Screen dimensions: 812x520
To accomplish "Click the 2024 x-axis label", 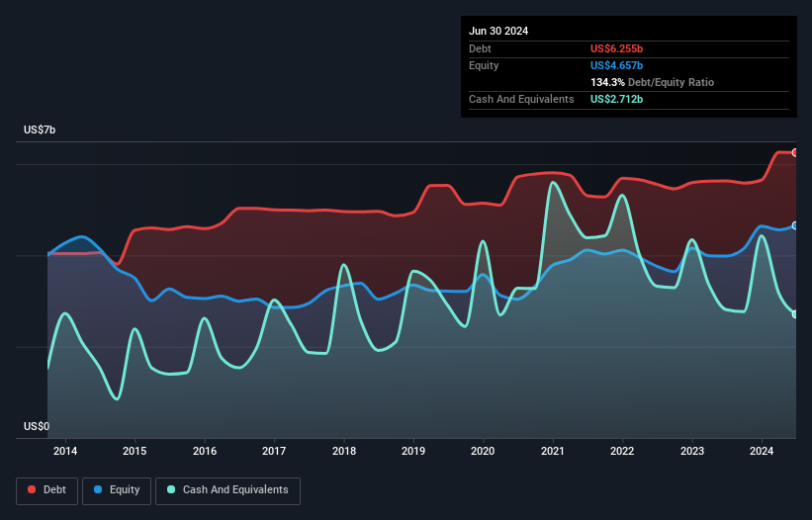I will [762, 451].
